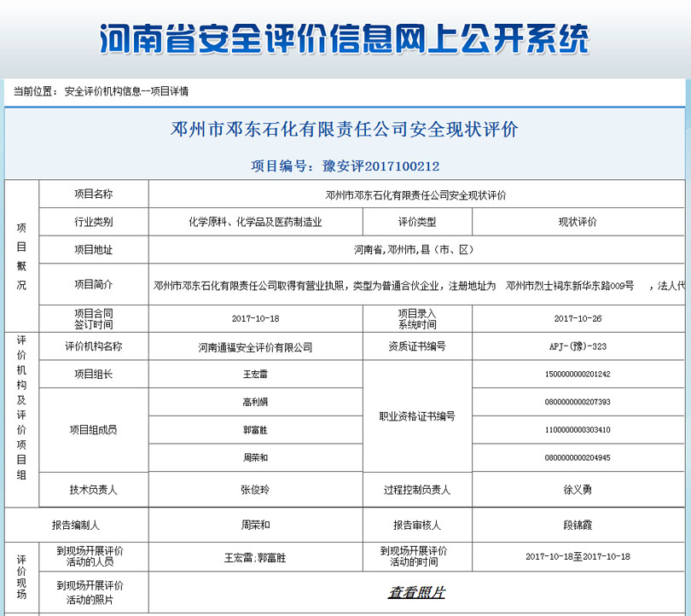
Task: Select certificate number APJ-(豫)-323
Action: click(x=578, y=346)
